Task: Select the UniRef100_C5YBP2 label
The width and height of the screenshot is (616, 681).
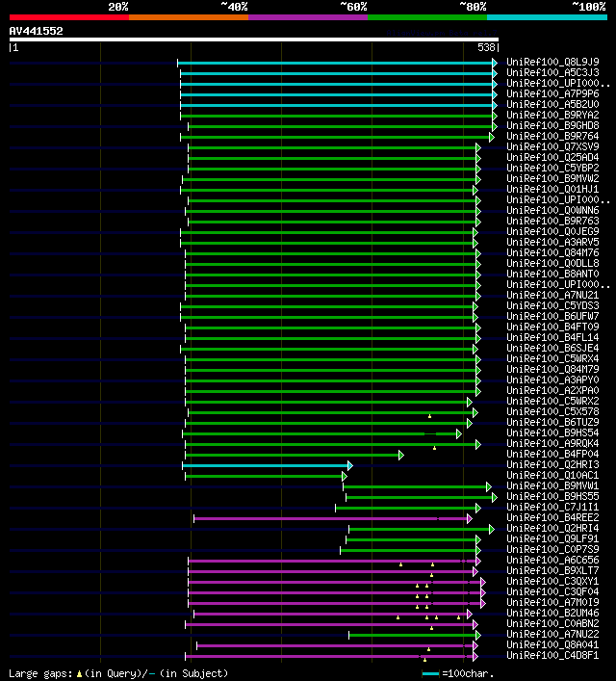Action: (x=552, y=168)
